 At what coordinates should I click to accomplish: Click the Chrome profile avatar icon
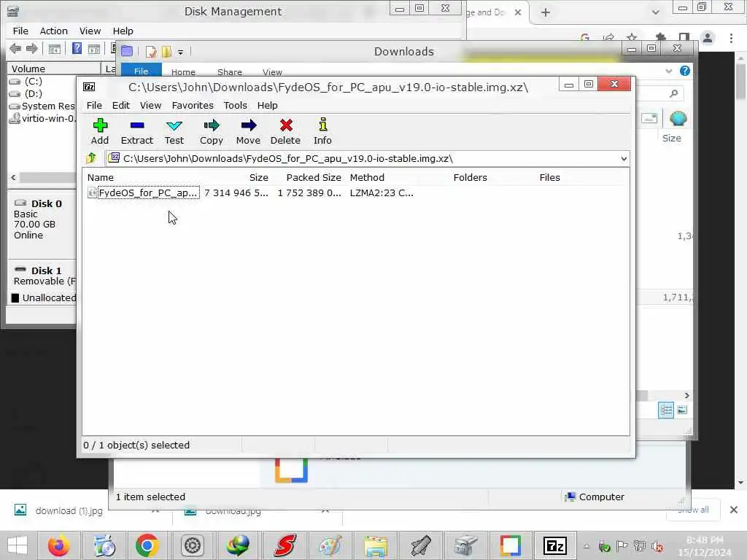pos(708,38)
